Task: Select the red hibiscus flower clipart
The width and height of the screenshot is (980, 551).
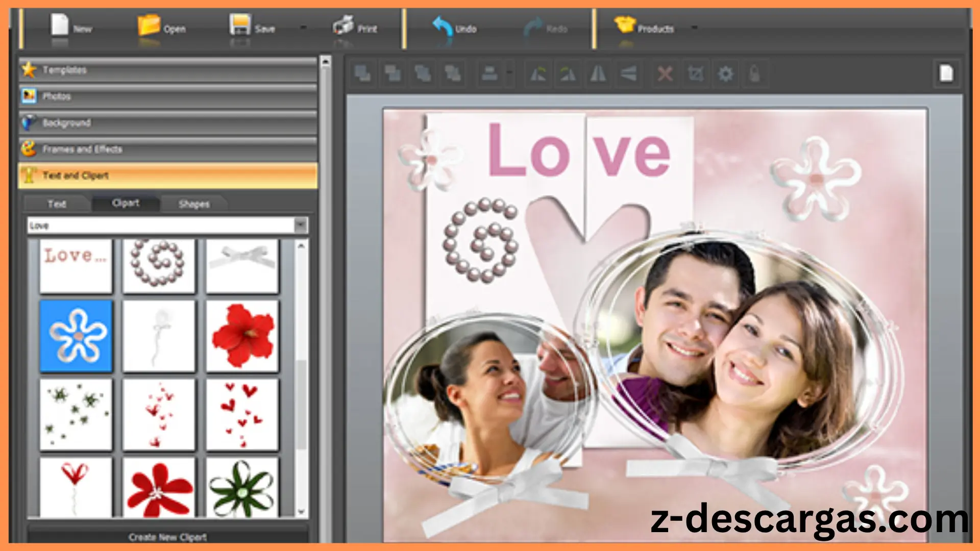Action: 242,336
